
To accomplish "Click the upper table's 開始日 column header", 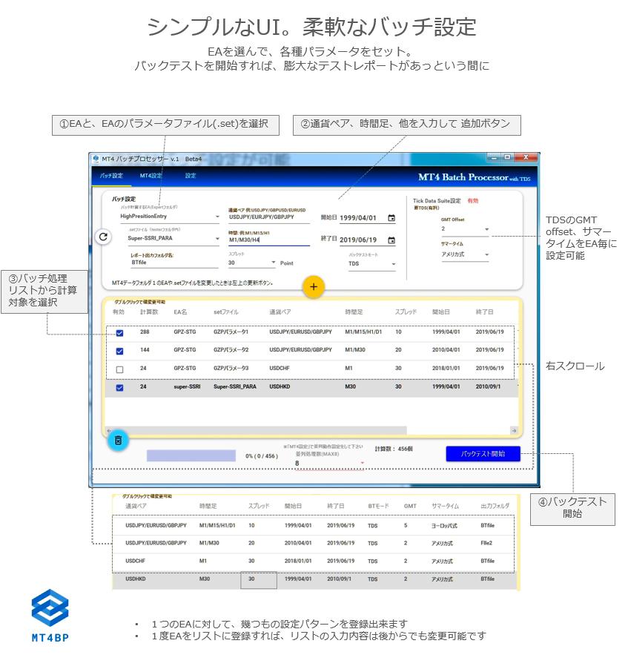I will coord(441,312).
